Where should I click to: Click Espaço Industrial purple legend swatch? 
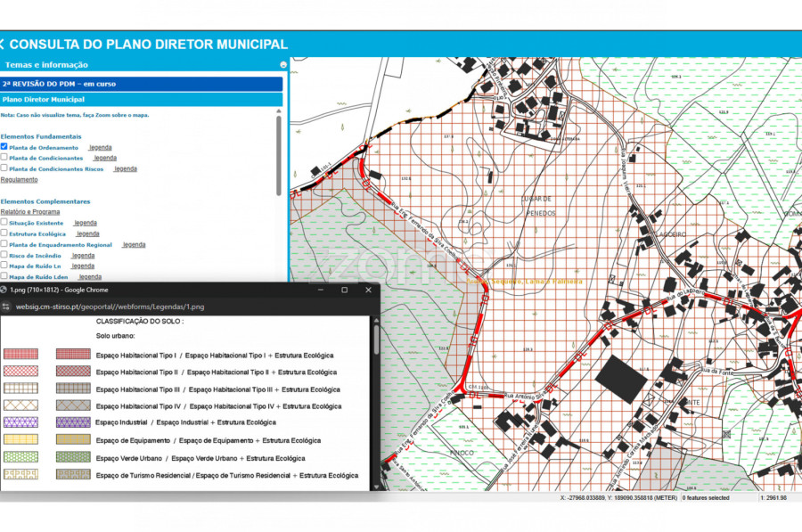[x=20, y=422]
